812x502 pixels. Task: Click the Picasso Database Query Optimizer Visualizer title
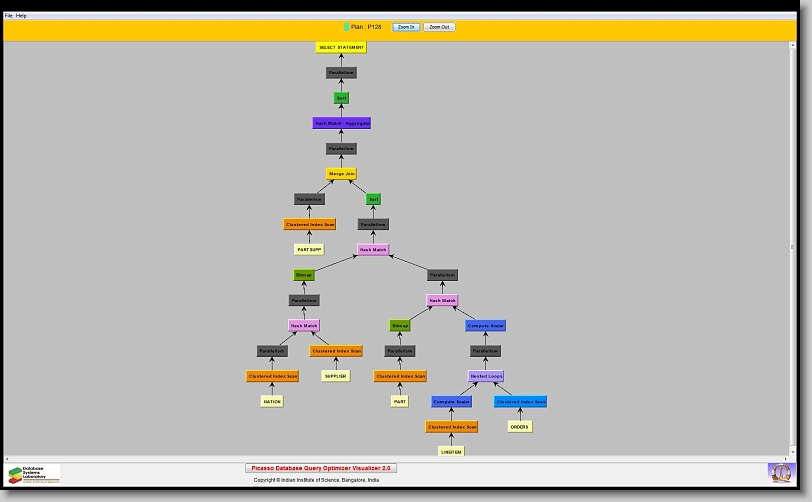pos(321,468)
